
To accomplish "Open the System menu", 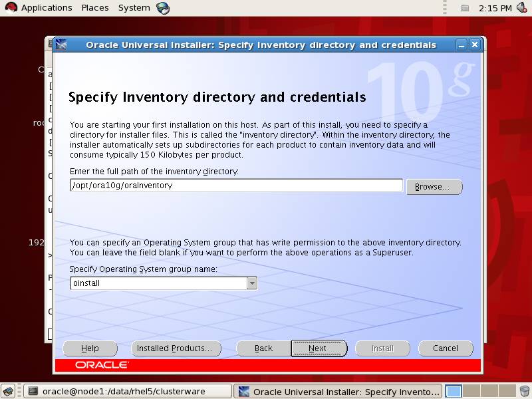I will [x=134, y=8].
